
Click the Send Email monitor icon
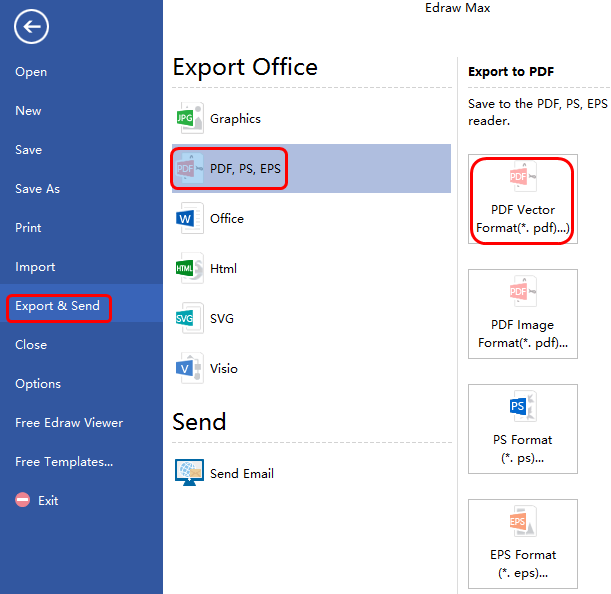tap(189, 473)
